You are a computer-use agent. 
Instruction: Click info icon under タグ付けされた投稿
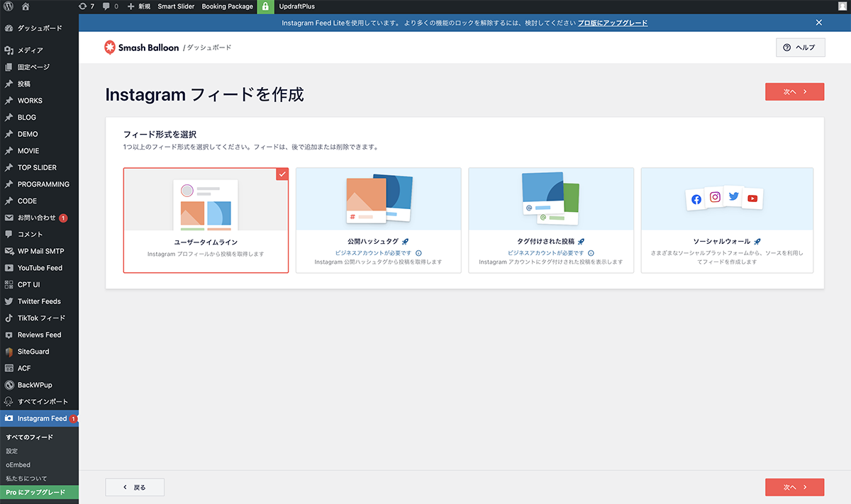click(591, 253)
